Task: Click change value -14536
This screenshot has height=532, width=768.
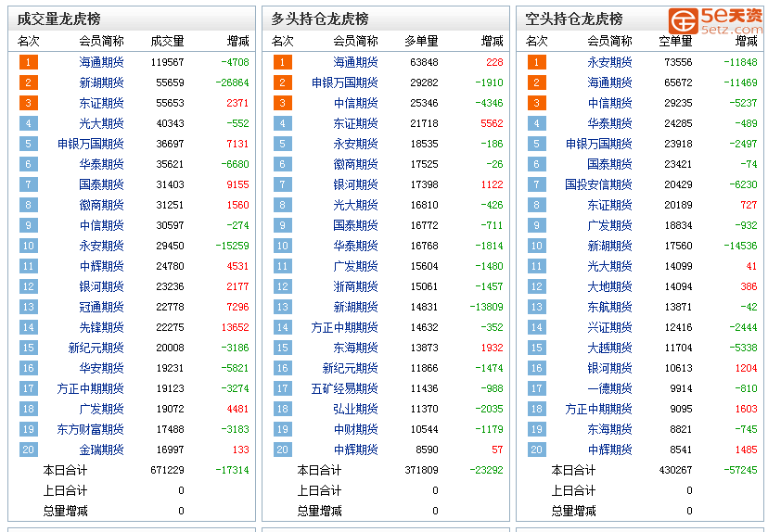Action: pyautogui.click(x=740, y=246)
